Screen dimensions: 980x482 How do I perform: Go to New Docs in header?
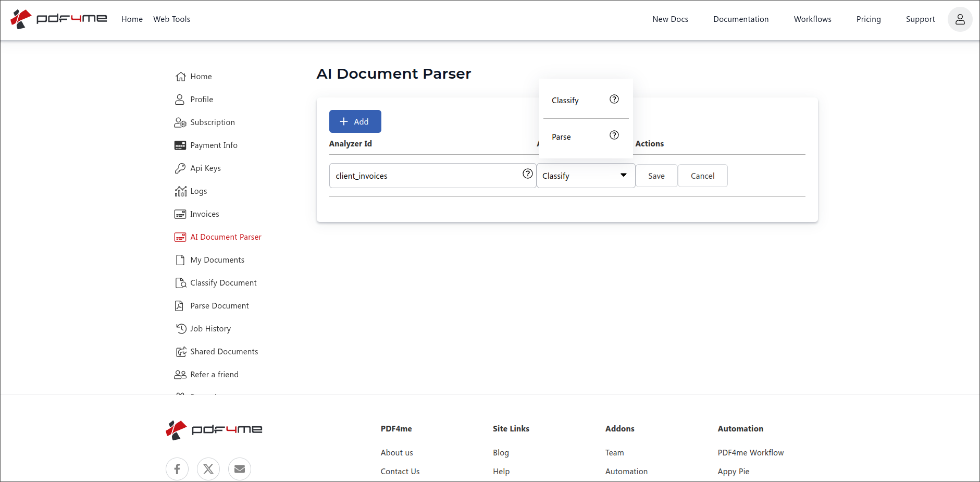(x=670, y=19)
